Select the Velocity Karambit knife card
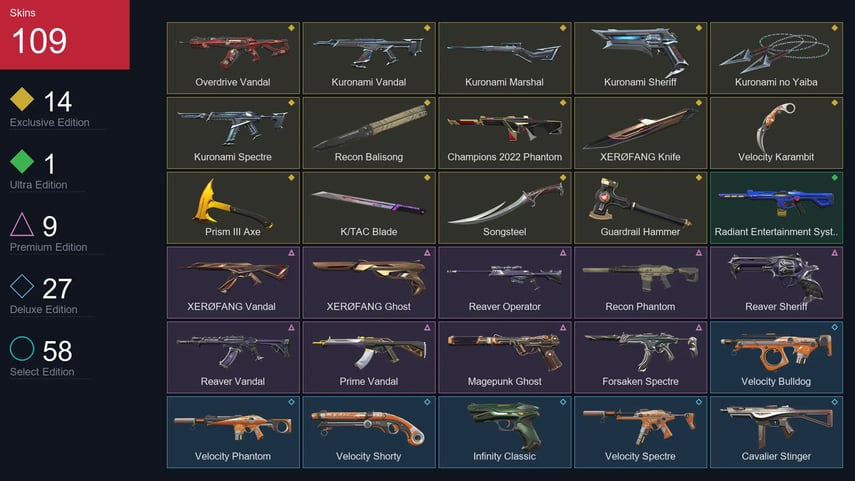Image resolution: width=855 pixels, height=481 pixels. click(x=776, y=133)
